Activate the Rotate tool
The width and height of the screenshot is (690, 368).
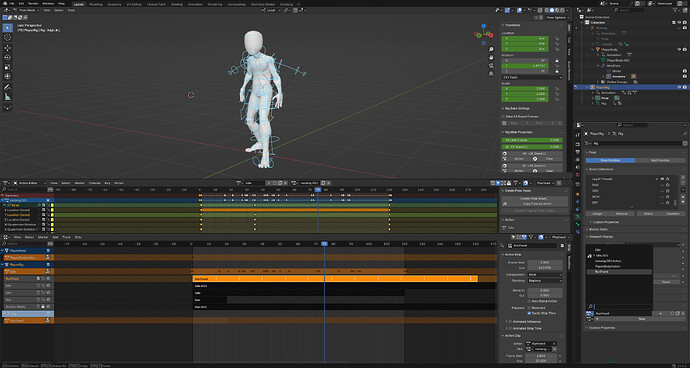point(7,57)
